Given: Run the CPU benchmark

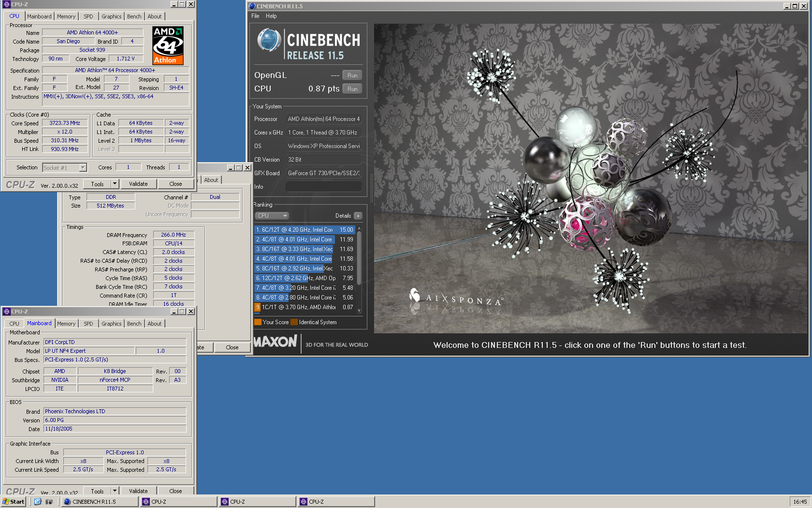Looking at the screenshot, I should tap(352, 89).
